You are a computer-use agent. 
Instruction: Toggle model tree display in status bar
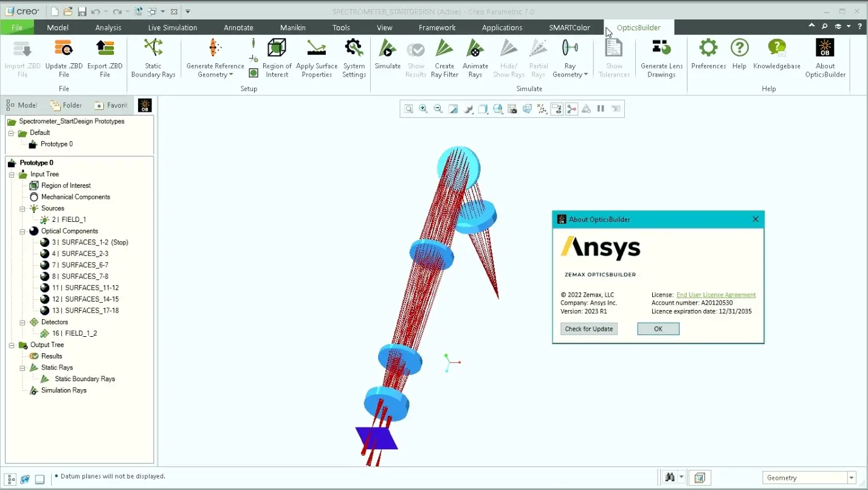click(x=11, y=479)
